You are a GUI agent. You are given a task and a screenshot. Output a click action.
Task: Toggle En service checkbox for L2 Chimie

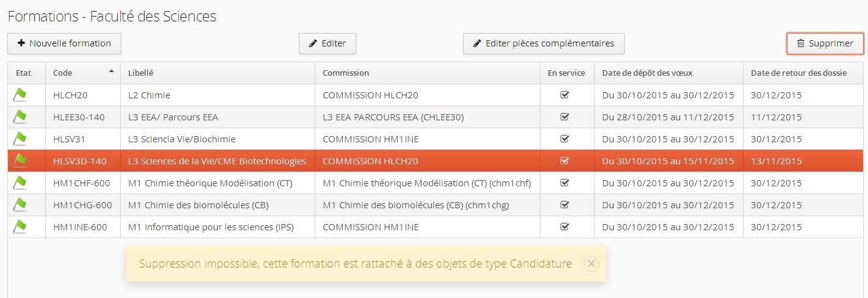pyautogui.click(x=564, y=95)
